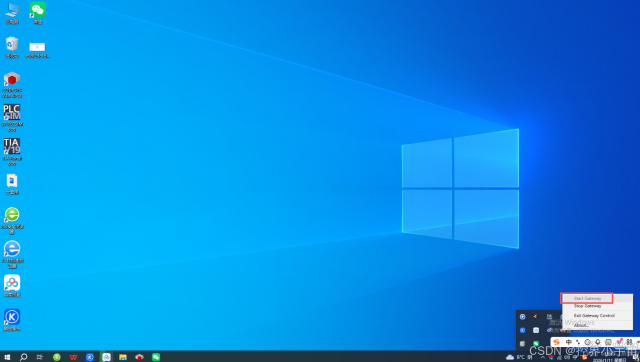
Task: Launch TIA Portal V19 desktop icon
Action: (x=12, y=152)
